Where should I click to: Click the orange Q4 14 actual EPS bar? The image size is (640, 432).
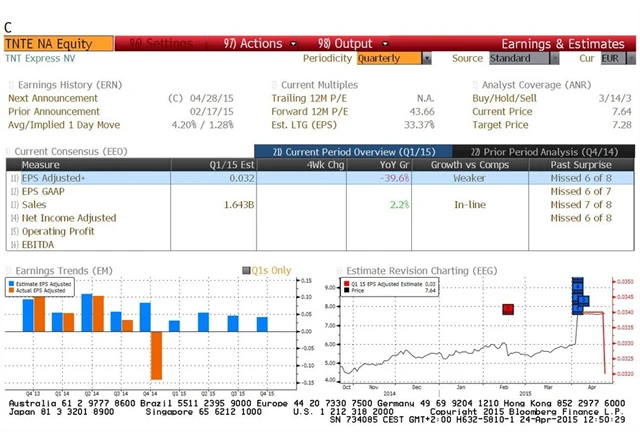[157, 355]
